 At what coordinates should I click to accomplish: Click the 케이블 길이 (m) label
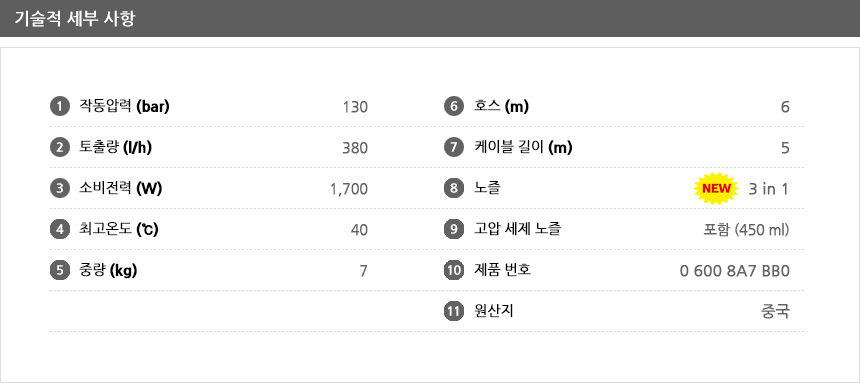tap(523, 148)
